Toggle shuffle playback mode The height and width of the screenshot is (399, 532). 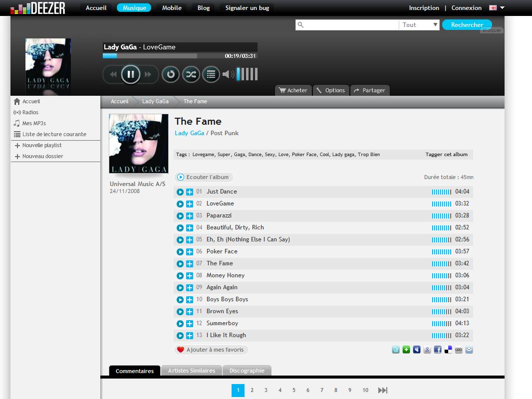[x=191, y=74]
